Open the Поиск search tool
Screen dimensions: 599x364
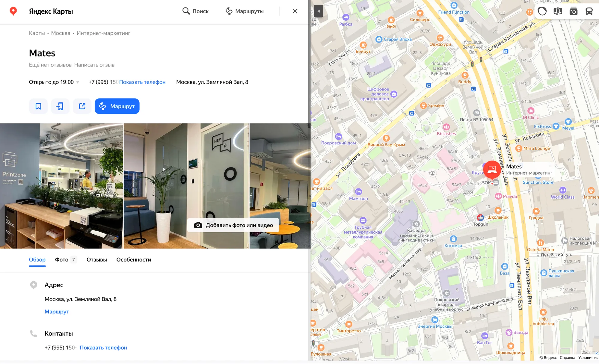[x=195, y=11]
